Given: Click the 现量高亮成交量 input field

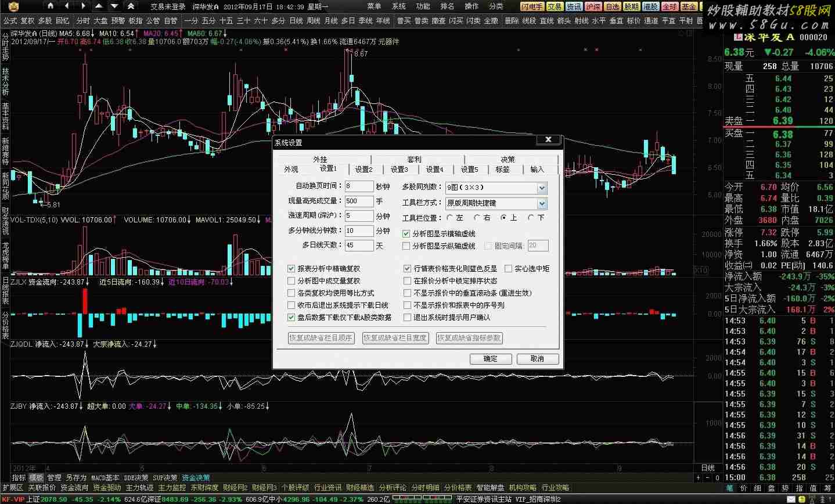Looking at the screenshot, I should pyautogui.click(x=359, y=201).
